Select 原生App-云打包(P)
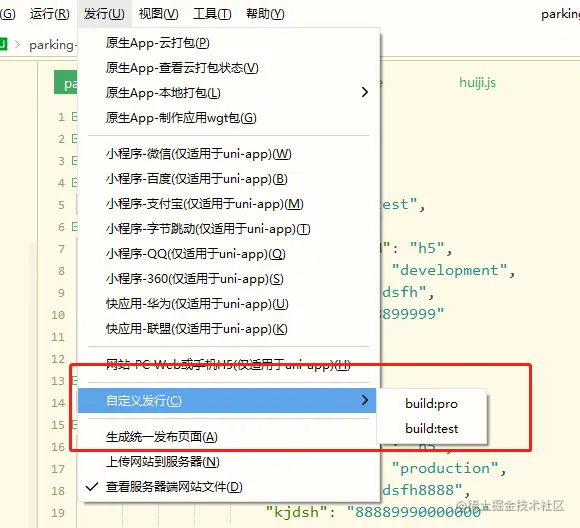Viewport: 580px width, 528px height. coord(229,43)
